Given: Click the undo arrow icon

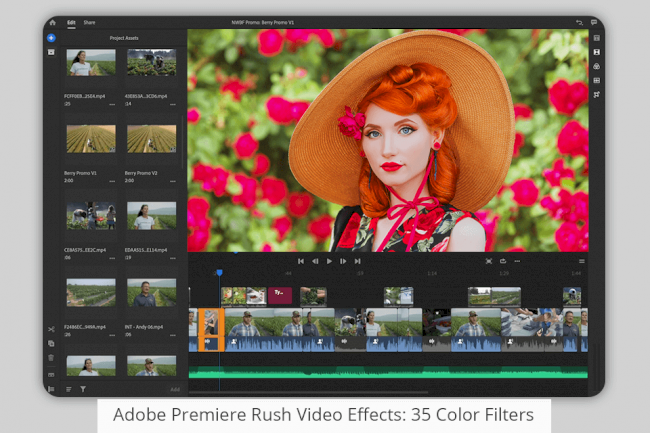Looking at the screenshot, I should coord(579,22).
